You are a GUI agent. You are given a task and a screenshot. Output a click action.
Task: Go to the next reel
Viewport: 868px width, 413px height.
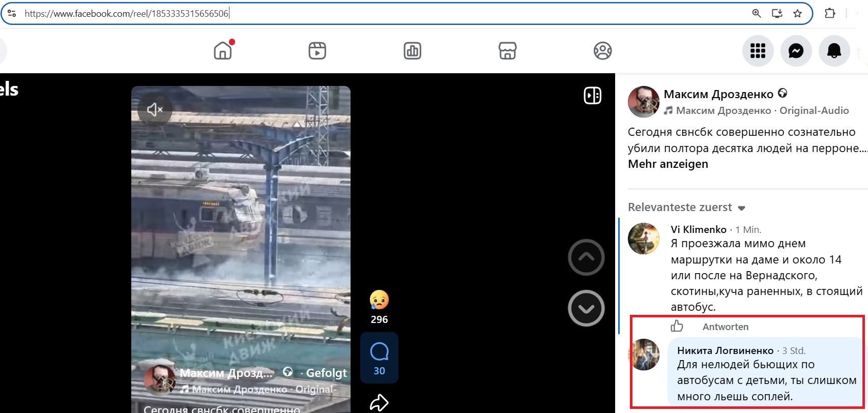pos(586,308)
